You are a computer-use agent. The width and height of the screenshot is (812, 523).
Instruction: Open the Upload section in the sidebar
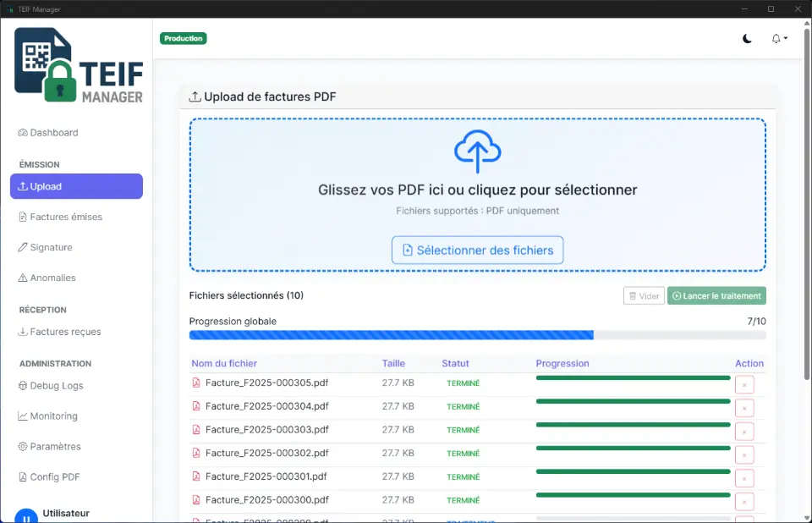[x=76, y=186]
